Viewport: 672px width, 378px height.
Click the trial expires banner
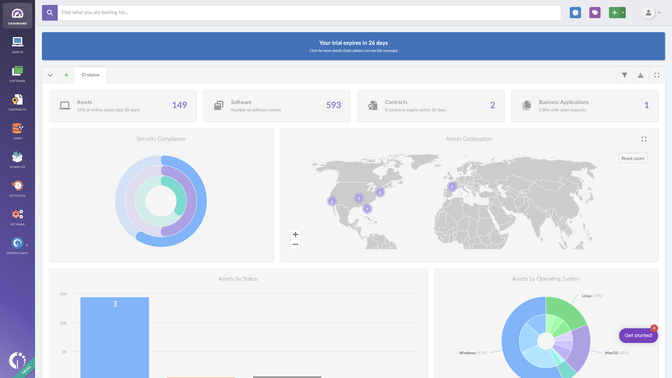(x=353, y=46)
